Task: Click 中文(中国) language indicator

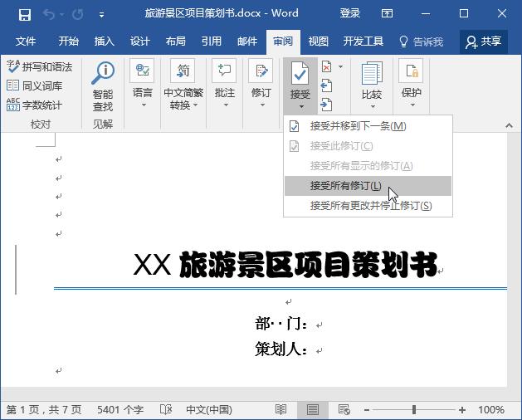Action: 209,410
